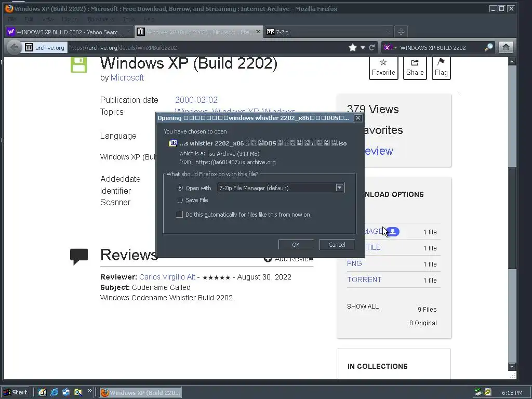Click the magnifier search icon in search bar
Image resolution: width=532 pixels, height=399 pixels.
[488, 47]
